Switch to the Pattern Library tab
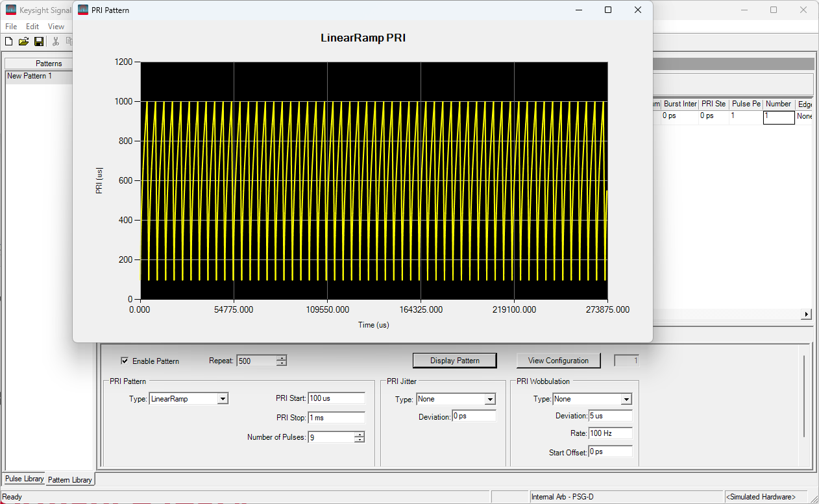819x504 pixels. pos(69,479)
